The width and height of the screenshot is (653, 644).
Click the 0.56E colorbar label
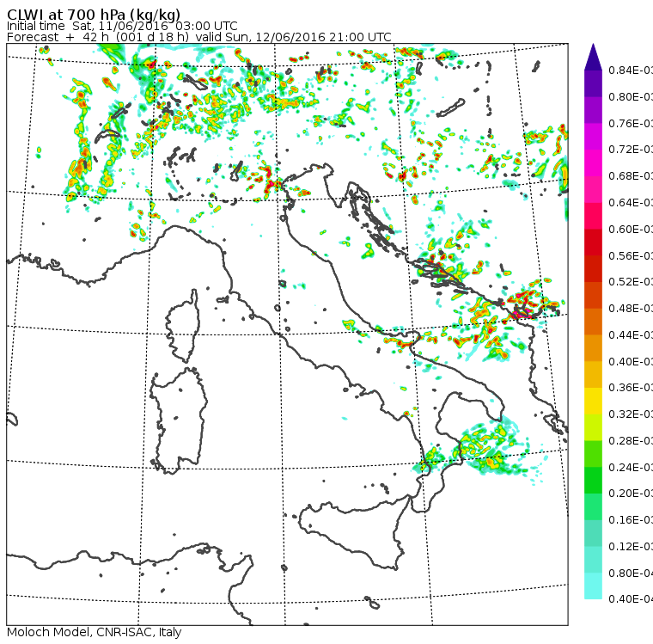point(631,255)
